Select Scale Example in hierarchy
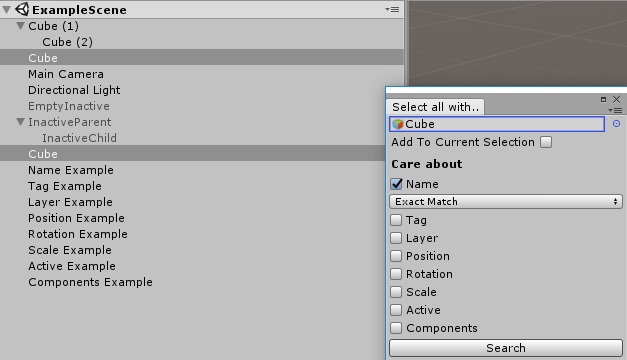Screen dimensions: 627x360 point(70,250)
